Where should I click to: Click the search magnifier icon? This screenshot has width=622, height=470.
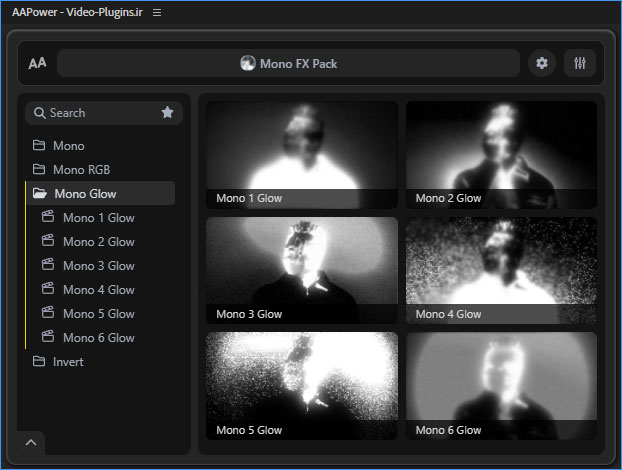coord(39,113)
